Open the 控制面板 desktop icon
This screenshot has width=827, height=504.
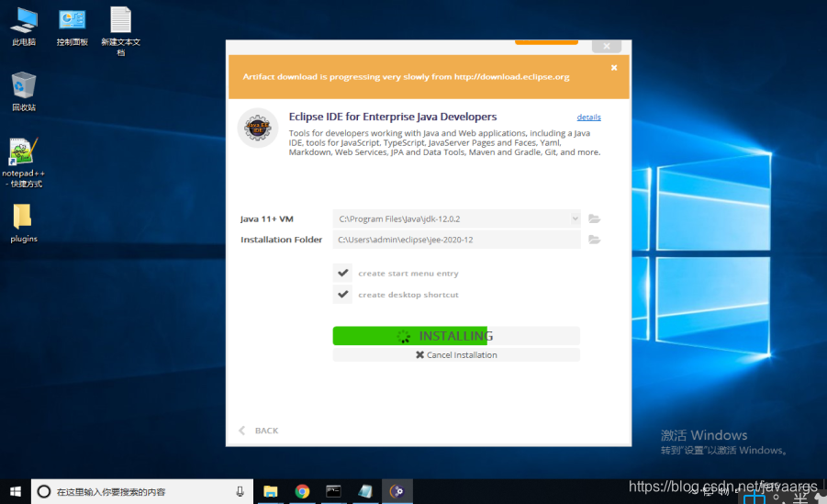click(x=73, y=27)
